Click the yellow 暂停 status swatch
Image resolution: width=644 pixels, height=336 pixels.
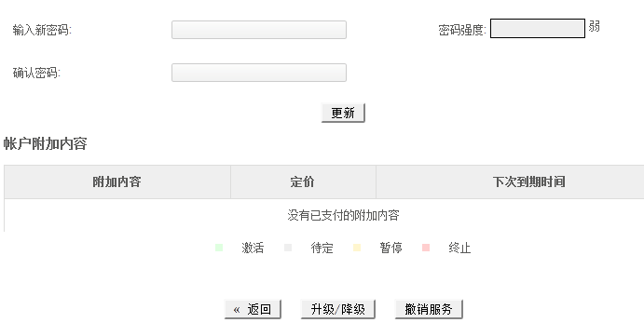point(357,248)
